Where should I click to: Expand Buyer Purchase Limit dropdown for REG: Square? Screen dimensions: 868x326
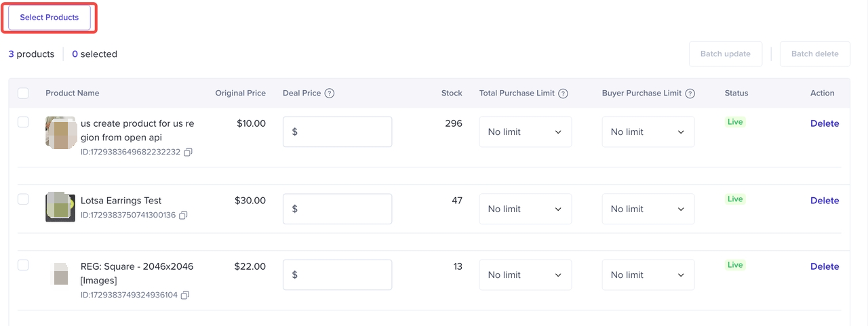coord(648,275)
